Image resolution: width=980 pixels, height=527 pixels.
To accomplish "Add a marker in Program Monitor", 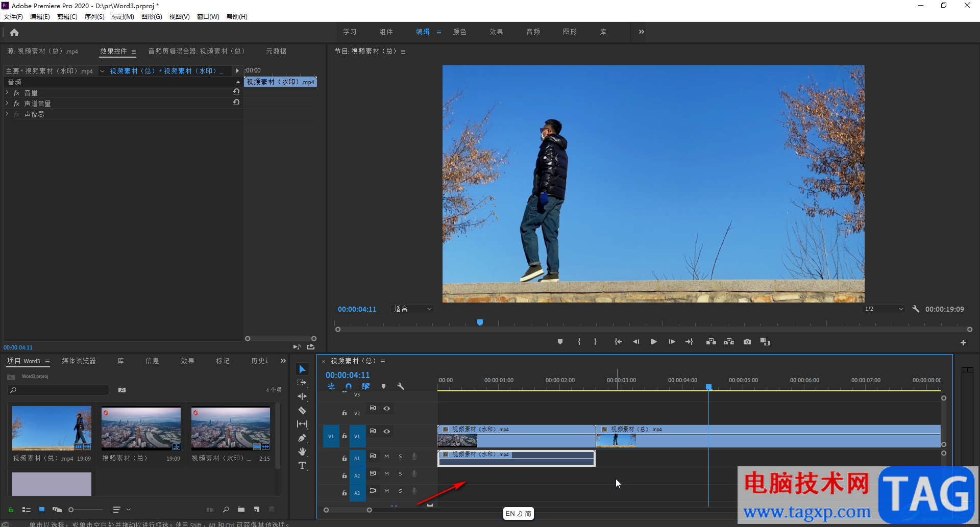I will pyautogui.click(x=560, y=342).
